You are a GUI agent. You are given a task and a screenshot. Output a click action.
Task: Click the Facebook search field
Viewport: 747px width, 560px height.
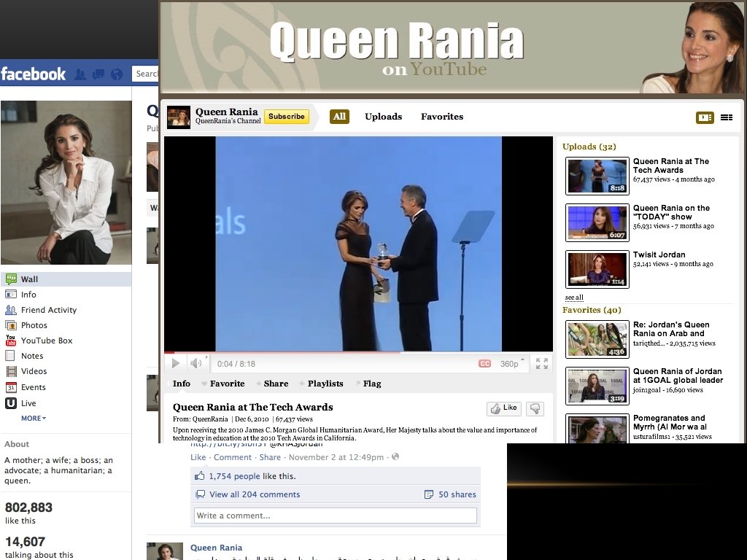point(145,74)
